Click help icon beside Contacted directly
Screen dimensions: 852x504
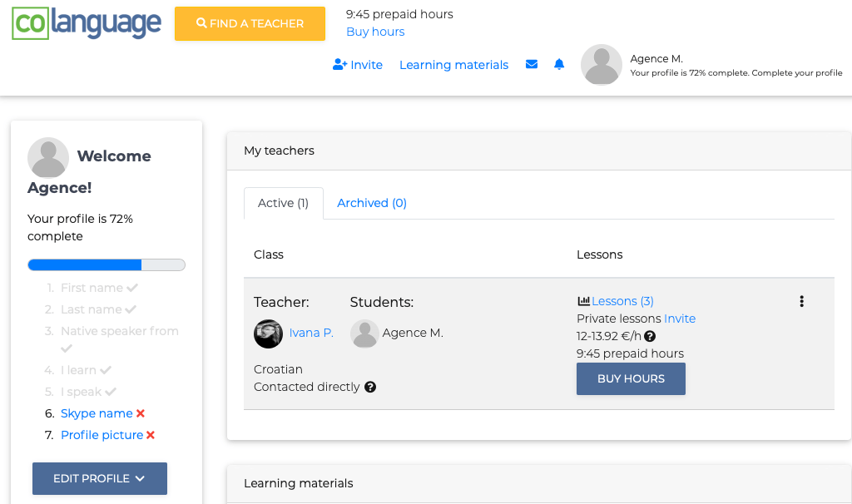tap(370, 387)
